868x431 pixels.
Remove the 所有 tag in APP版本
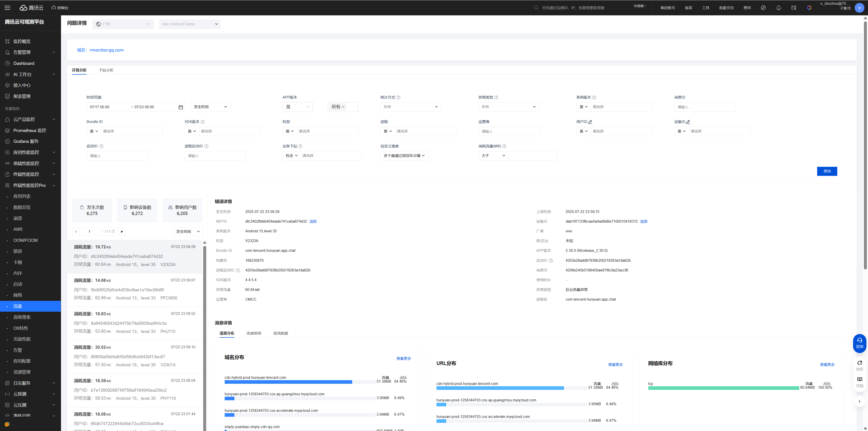pos(343,107)
